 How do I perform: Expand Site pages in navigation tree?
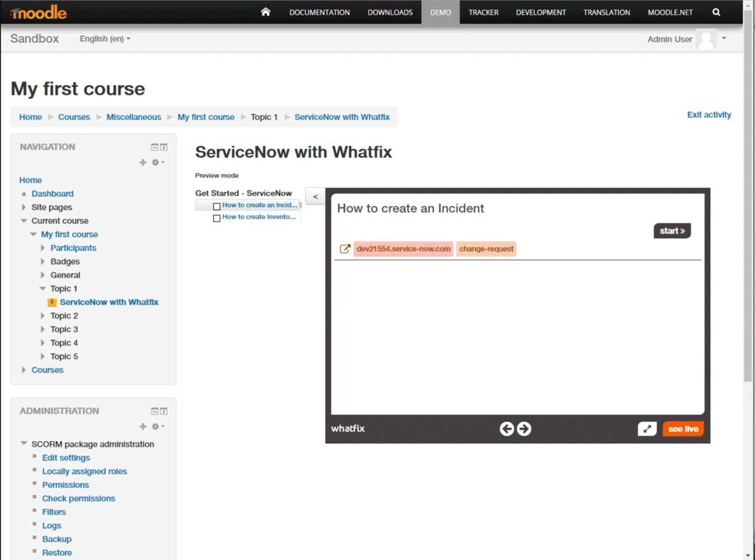coord(24,207)
